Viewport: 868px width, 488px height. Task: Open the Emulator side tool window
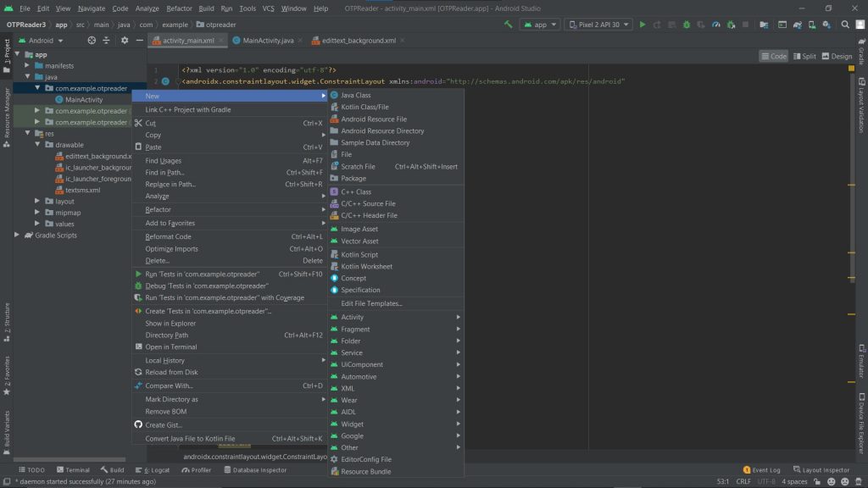[x=862, y=361]
